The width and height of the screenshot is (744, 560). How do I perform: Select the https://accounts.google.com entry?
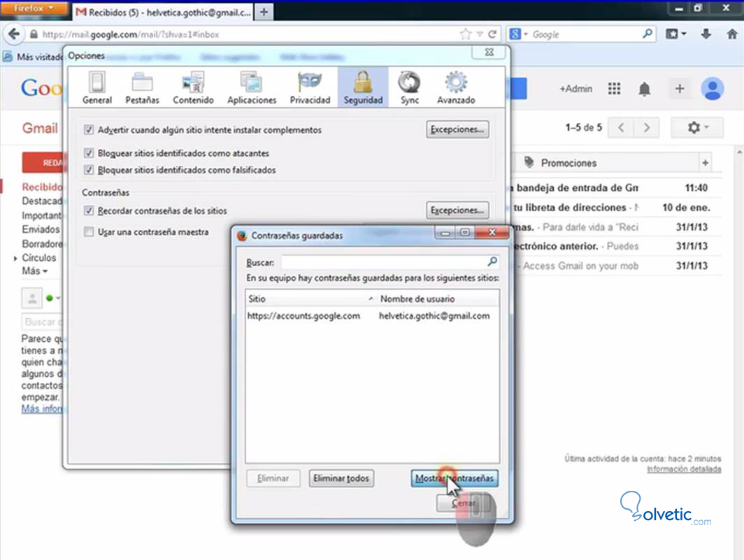(303, 315)
